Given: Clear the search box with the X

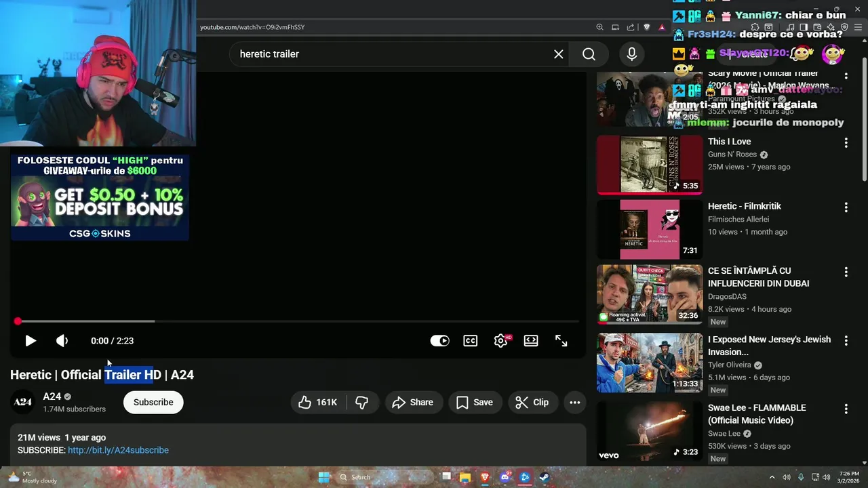Looking at the screenshot, I should [x=558, y=54].
